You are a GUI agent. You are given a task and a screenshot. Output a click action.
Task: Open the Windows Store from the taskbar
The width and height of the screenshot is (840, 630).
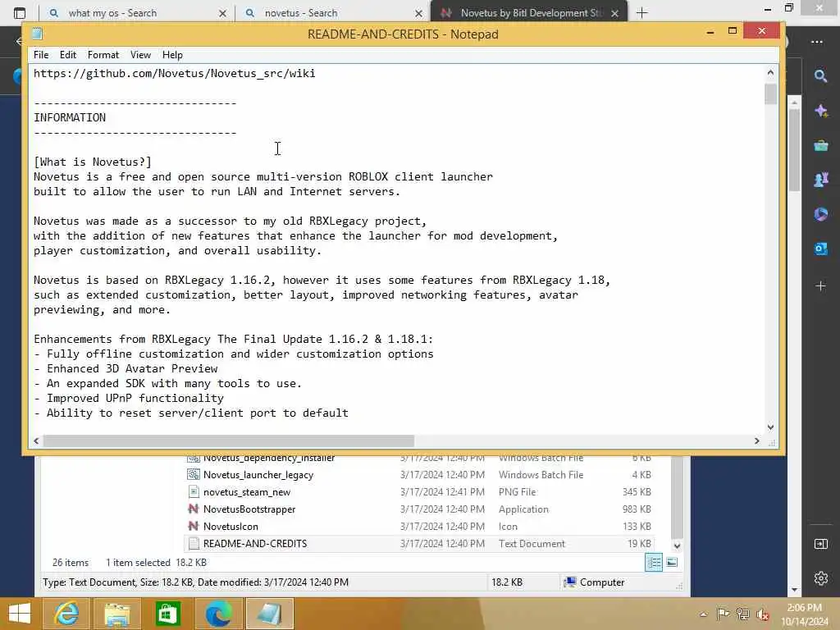[x=167, y=614]
